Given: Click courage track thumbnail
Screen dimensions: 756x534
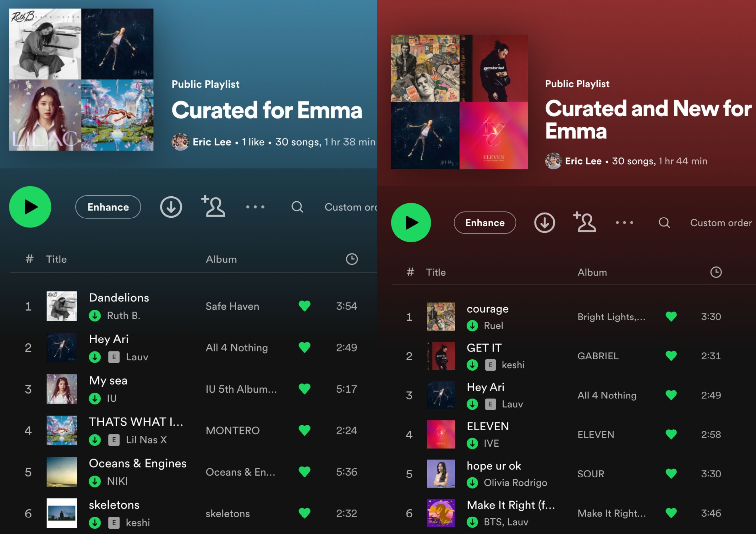Looking at the screenshot, I should click(441, 316).
